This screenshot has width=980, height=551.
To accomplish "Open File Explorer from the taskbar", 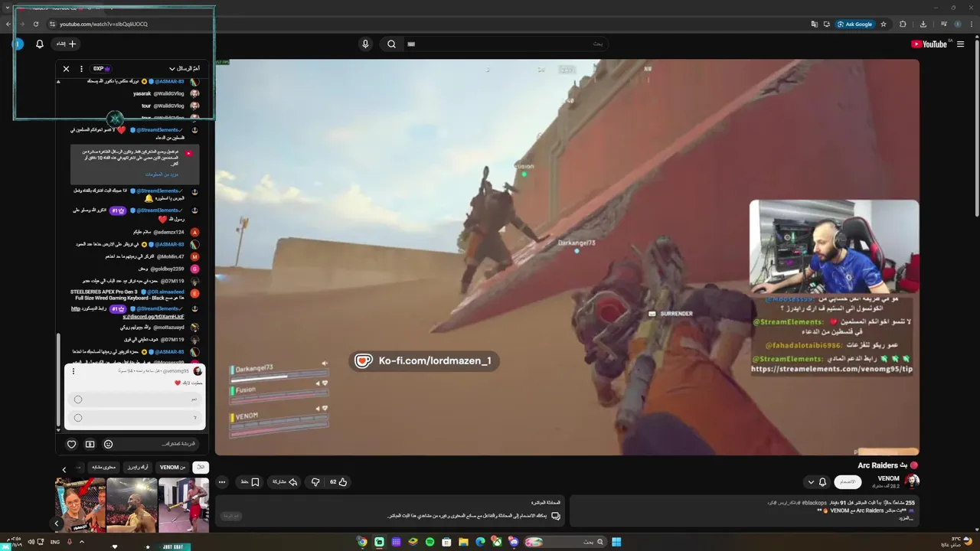I will (463, 542).
